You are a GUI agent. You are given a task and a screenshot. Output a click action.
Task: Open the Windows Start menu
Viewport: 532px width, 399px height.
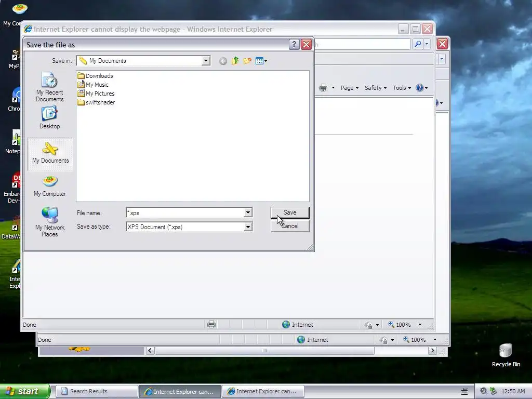tap(24, 391)
